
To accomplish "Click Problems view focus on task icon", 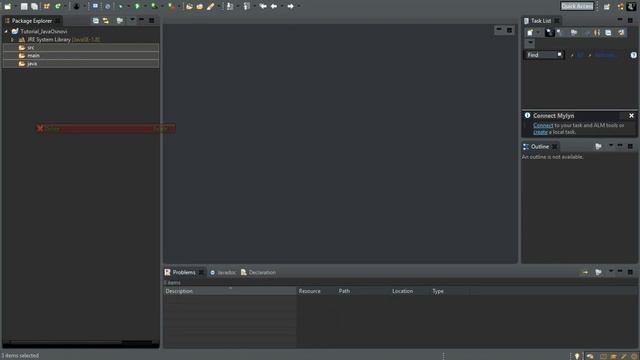I will (598, 272).
